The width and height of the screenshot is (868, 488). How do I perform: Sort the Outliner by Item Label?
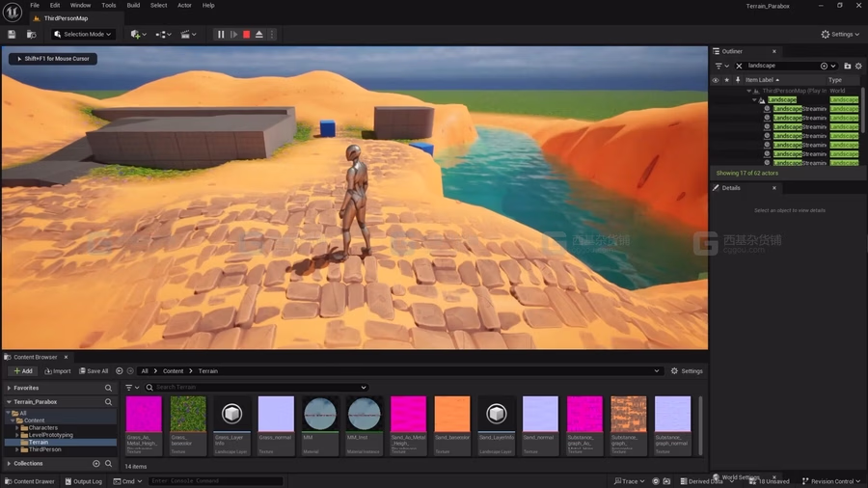[x=762, y=80]
